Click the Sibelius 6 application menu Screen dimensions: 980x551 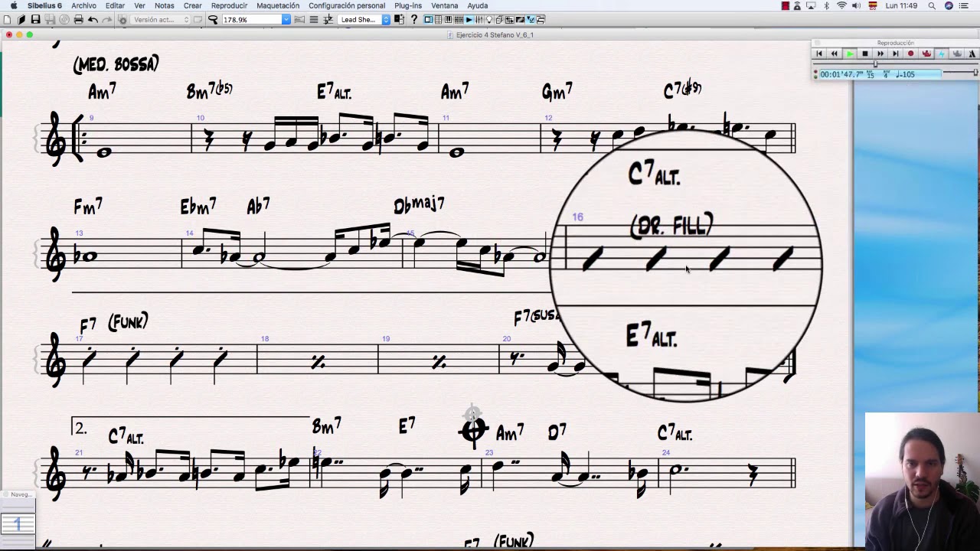[44, 5]
